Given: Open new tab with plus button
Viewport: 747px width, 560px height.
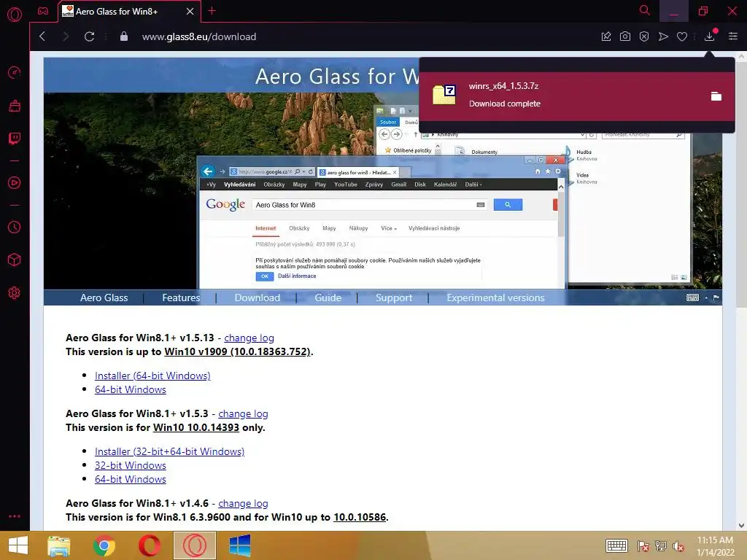Looking at the screenshot, I should click(x=212, y=10).
